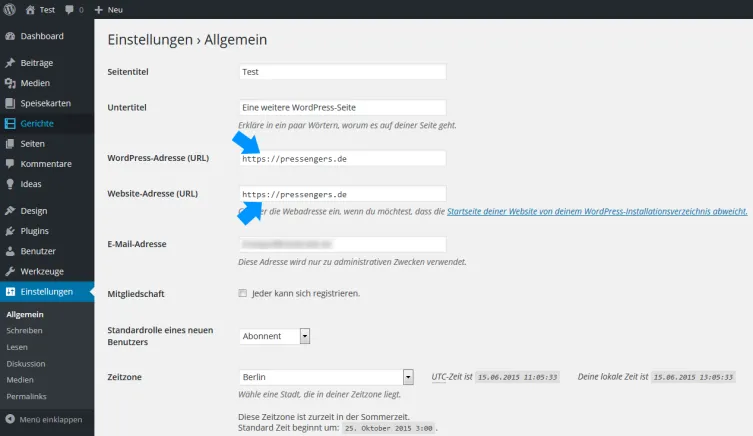The height and width of the screenshot is (436, 753).
Task: Open the Werkzeuge menu label
Action: (x=42, y=271)
